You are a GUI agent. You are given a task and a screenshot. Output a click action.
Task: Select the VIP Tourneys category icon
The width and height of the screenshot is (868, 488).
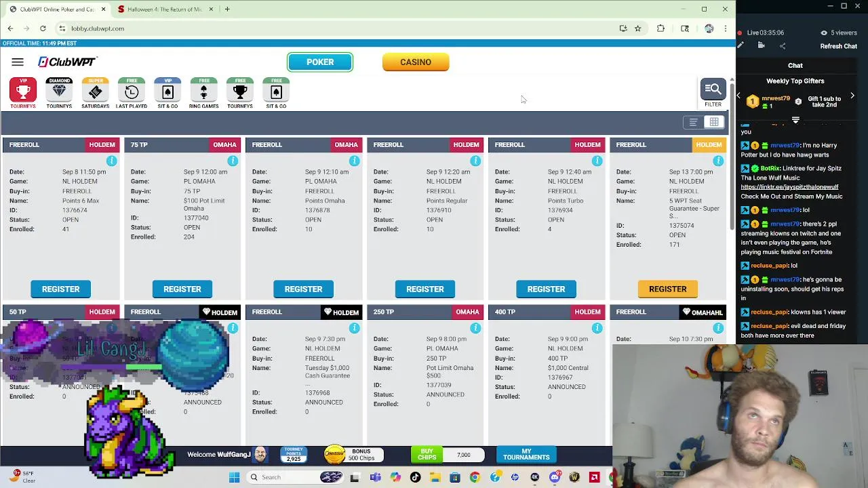coord(22,94)
